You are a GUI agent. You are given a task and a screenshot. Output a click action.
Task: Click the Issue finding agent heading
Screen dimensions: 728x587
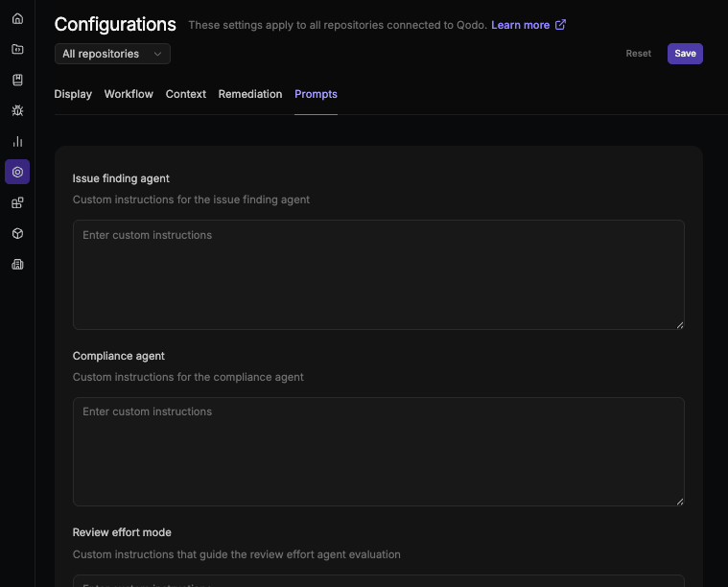[x=121, y=178]
